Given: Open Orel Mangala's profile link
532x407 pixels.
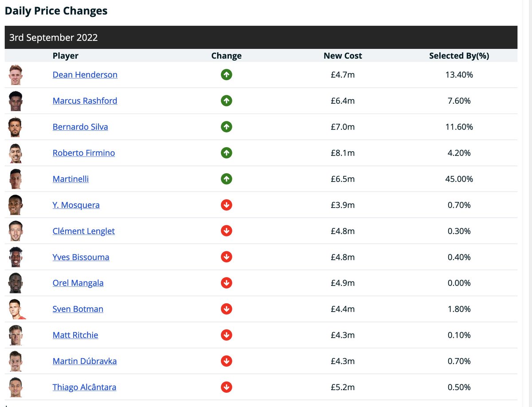Looking at the screenshot, I should (x=78, y=283).
